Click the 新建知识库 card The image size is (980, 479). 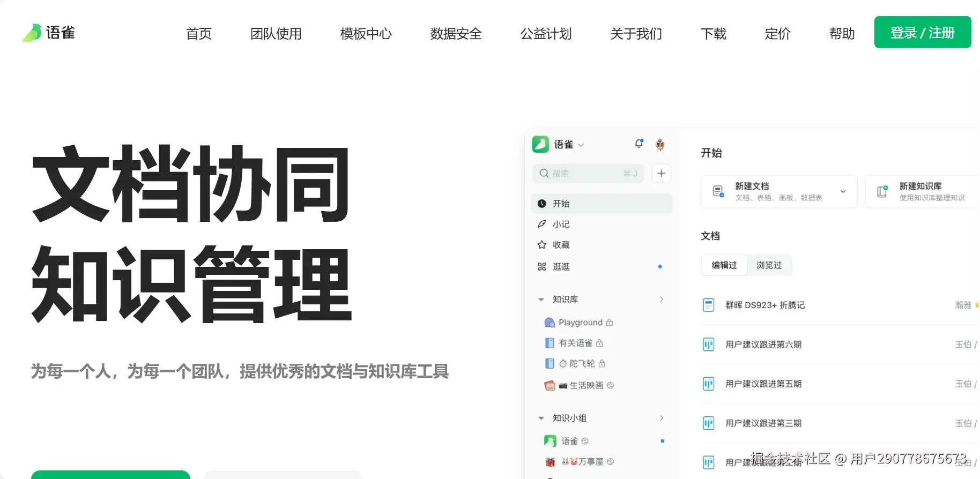click(923, 191)
